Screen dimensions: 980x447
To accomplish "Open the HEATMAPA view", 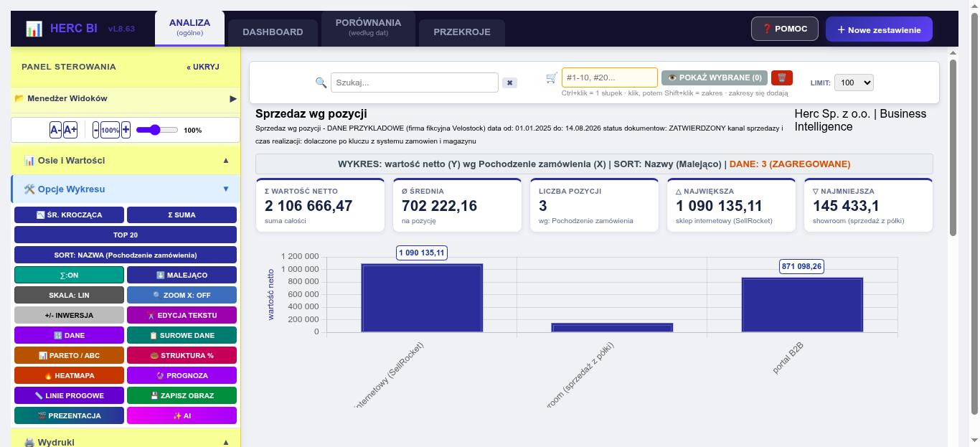I will click(69, 375).
